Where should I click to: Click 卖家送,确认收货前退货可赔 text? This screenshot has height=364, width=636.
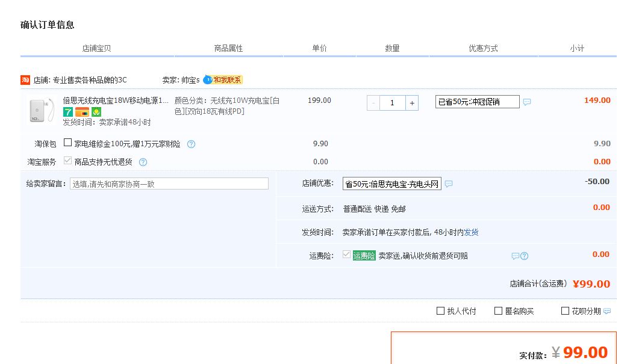(423, 256)
